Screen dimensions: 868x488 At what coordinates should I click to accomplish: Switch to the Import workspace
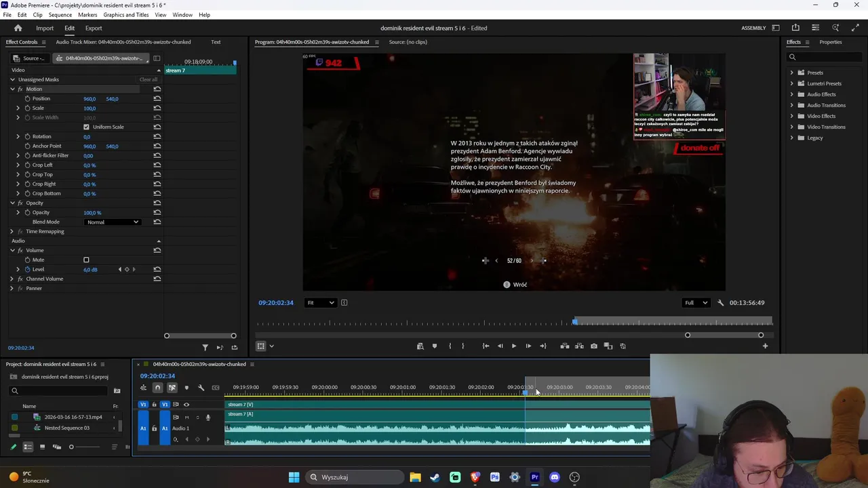coord(45,28)
